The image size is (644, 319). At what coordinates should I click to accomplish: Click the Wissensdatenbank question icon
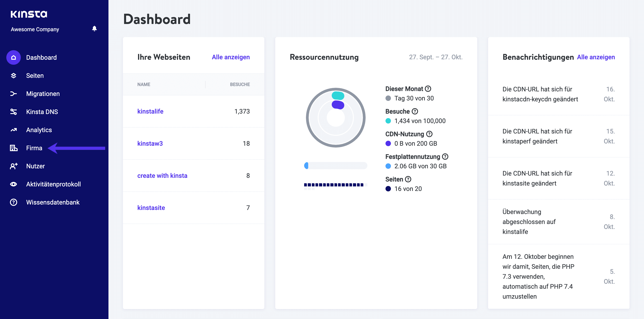[x=14, y=202]
